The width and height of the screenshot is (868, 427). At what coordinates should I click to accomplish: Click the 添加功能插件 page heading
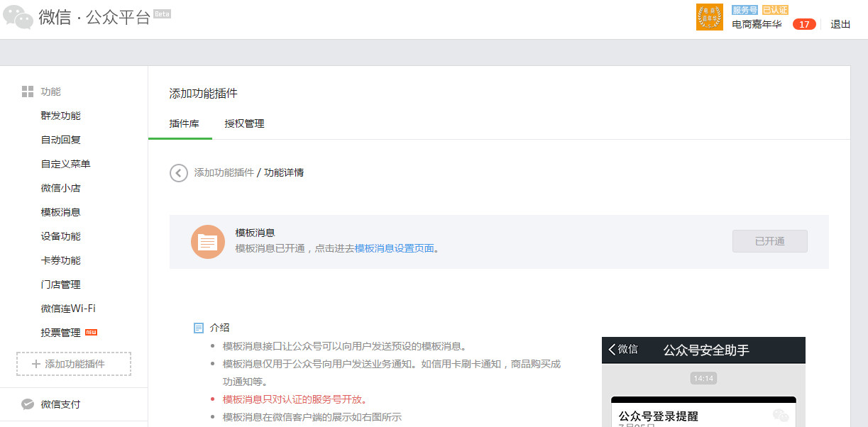click(x=203, y=94)
